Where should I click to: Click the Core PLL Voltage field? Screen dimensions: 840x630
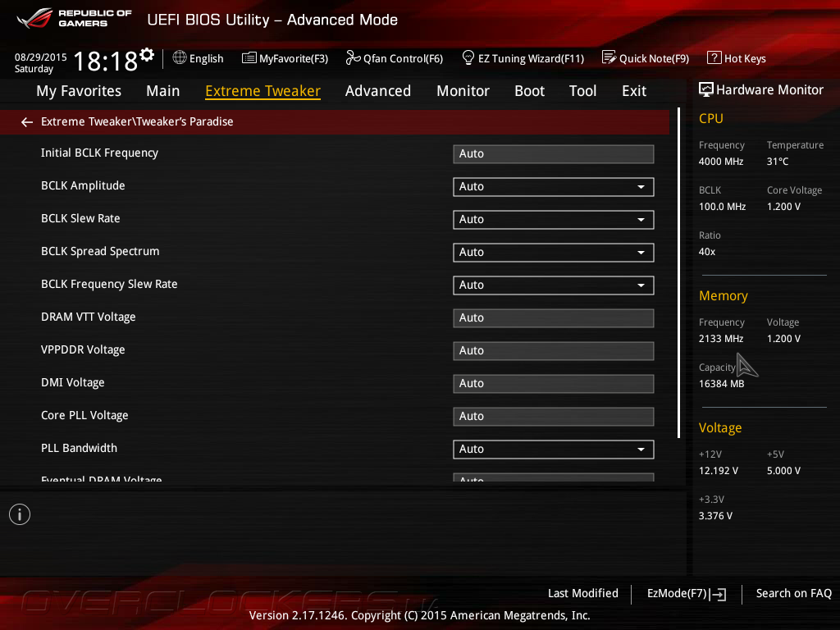(554, 416)
